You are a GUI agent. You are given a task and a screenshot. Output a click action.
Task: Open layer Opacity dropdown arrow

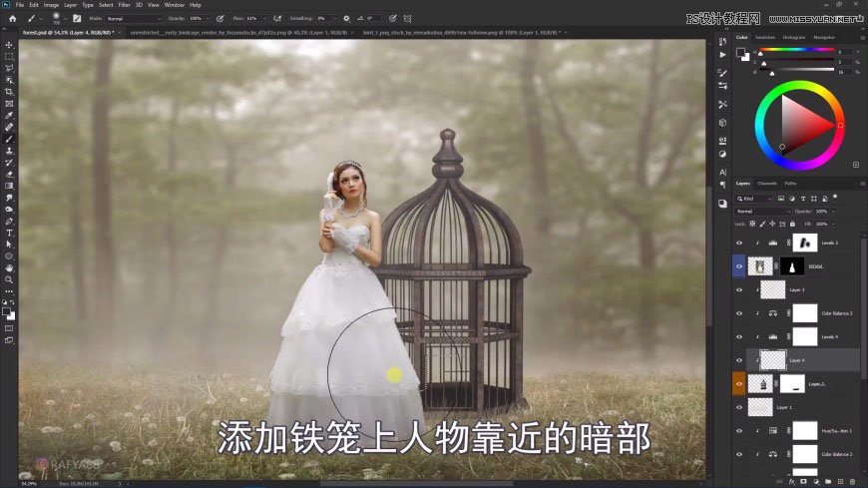[x=833, y=211]
